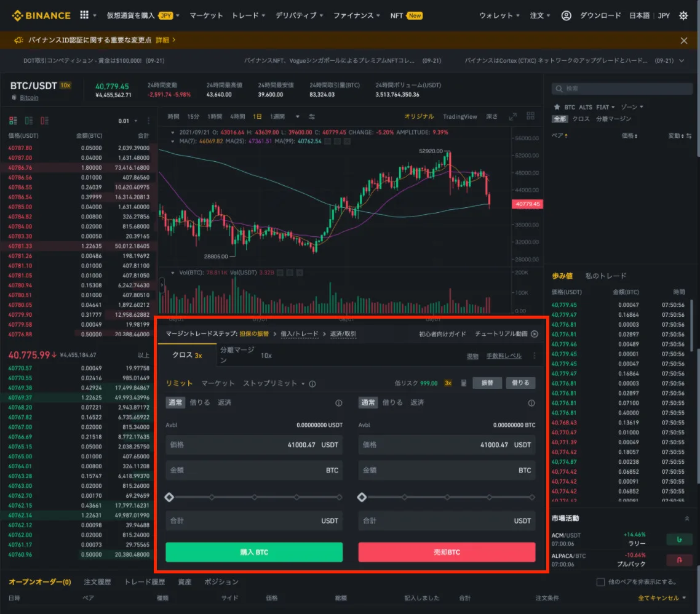Click the swap icon beside 変動 column
This screenshot has height=614, width=700.
coord(689,136)
